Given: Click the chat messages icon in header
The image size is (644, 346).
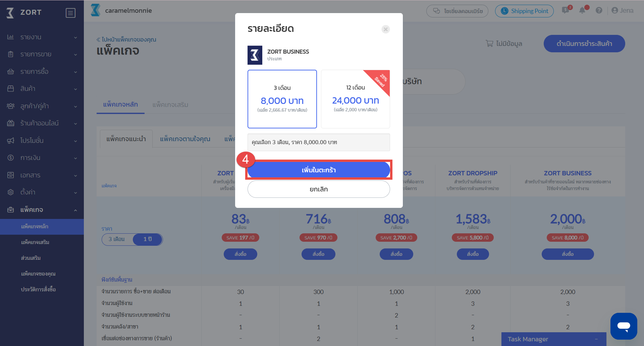Looking at the screenshot, I should [566, 10].
